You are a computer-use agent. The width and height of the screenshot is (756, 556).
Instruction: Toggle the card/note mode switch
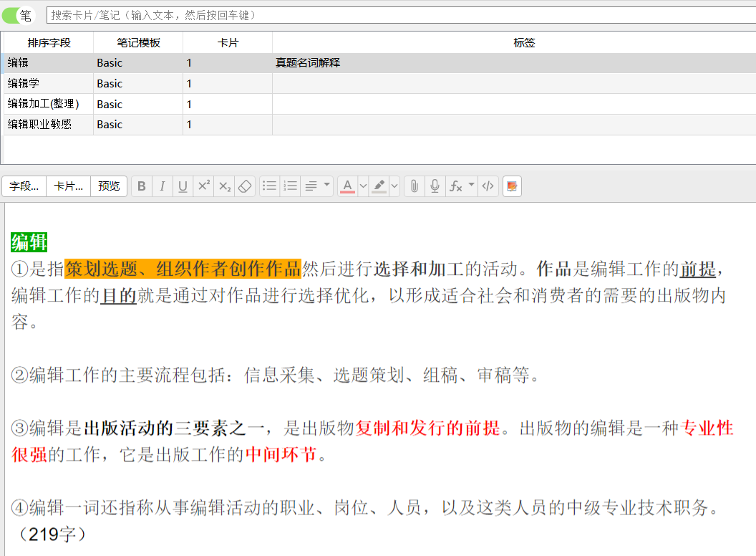(x=17, y=16)
